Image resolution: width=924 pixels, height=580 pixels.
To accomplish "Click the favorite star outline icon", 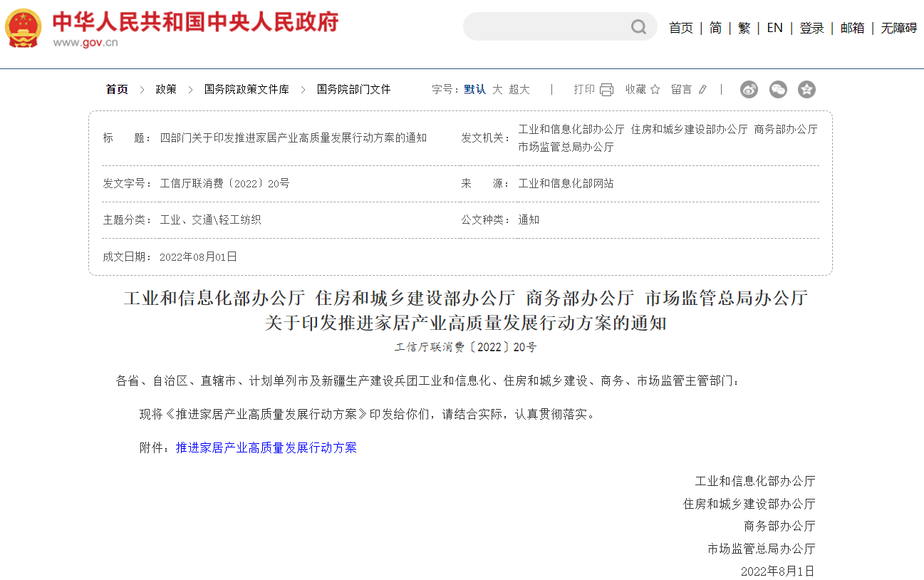I will click(x=655, y=89).
